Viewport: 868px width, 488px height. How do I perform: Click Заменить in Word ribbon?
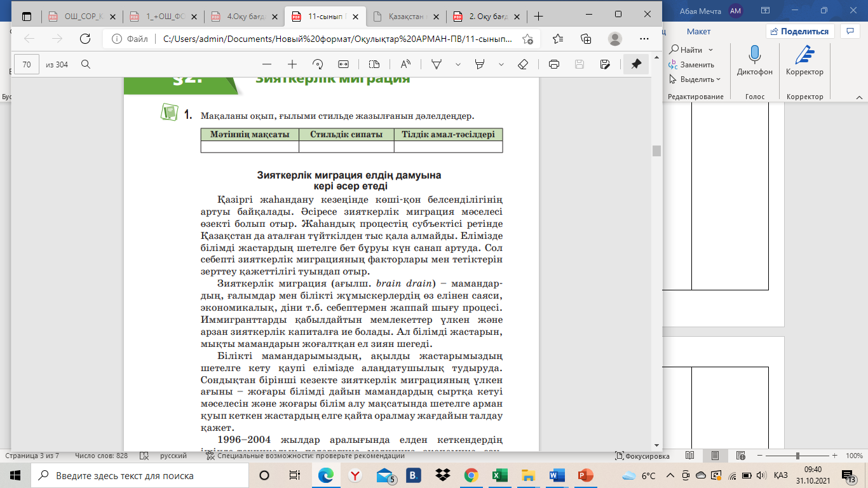pyautogui.click(x=691, y=65)
